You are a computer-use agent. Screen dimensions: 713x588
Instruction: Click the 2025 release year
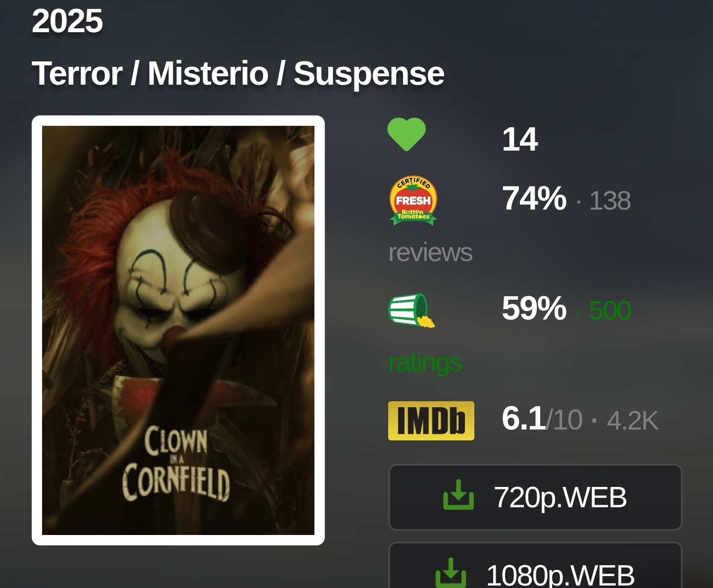click(x=67, y=21)
